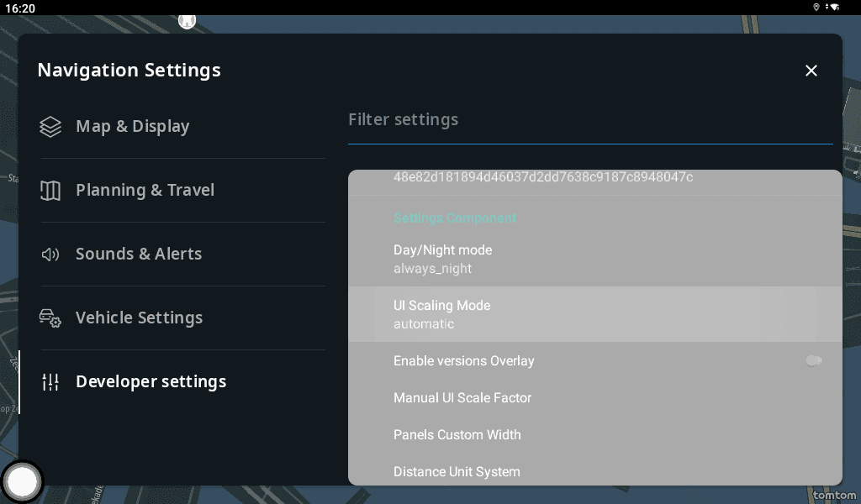Open the Sounds & Alerts section
This screenshot has width=861, height=504.
[139, 255]
